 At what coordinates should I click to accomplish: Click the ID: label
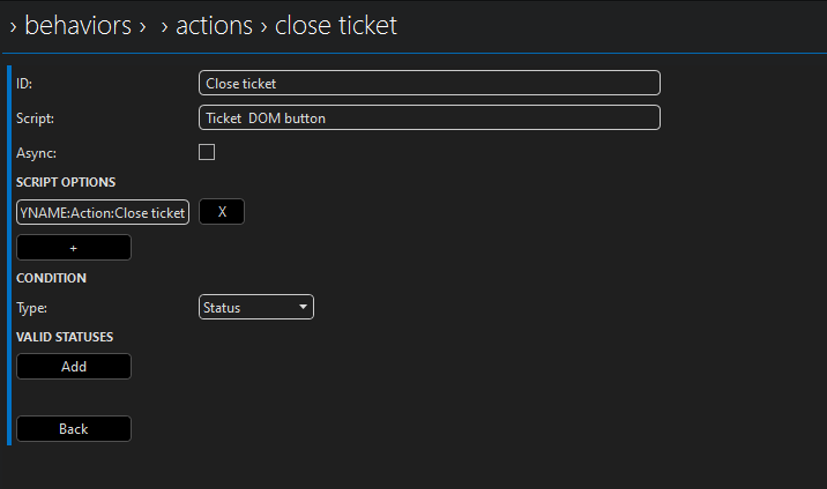click(24, 84)
